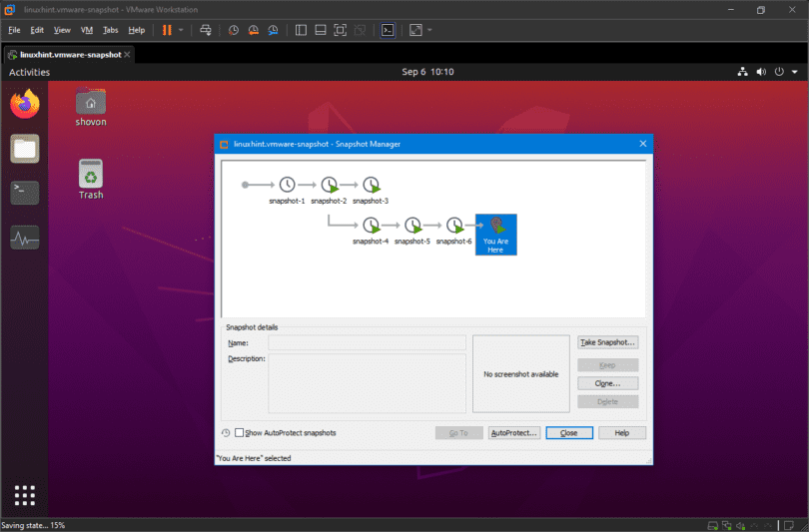Click the snapshot Description text area
Viewport: 809px width, 532px height.
pos(367,383)
